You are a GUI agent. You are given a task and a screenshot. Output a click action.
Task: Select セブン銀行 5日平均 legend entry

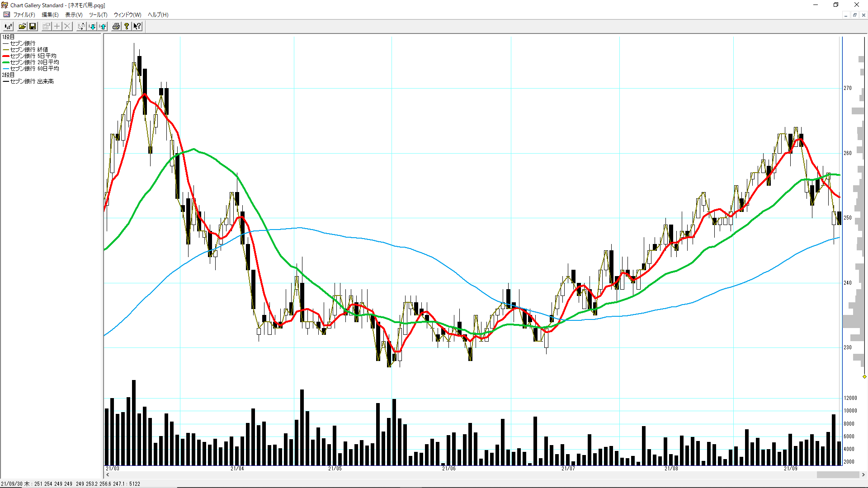(x=33, y=56)
